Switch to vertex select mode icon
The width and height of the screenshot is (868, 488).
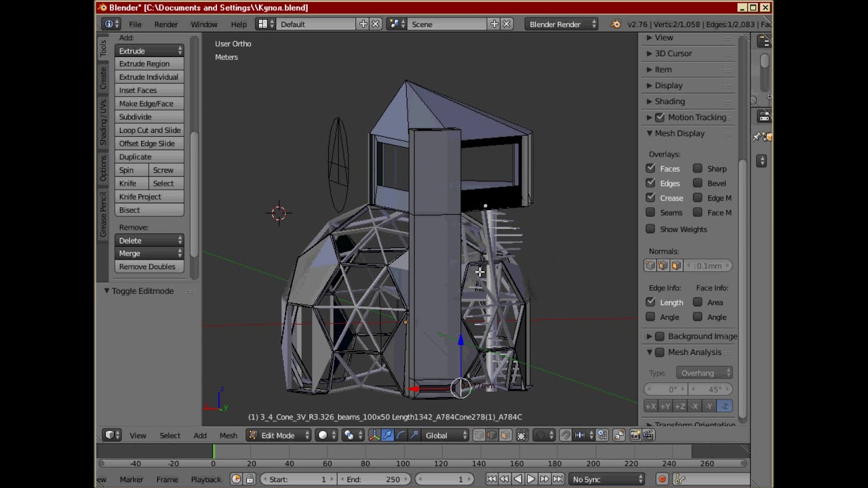[x=479, y=435]
